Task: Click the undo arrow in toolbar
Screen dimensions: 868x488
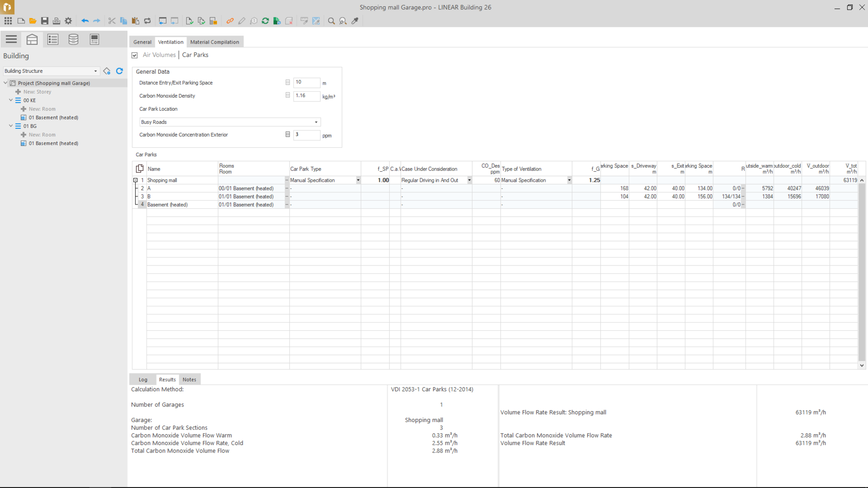Action: (85, 21)
